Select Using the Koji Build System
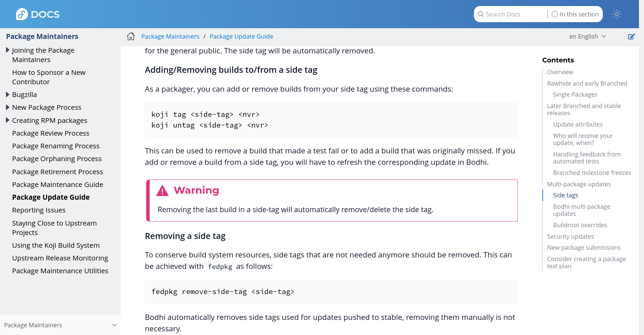The width and height of the screenshot is (644, 335). pyautogui.click(x=56, y=245)
